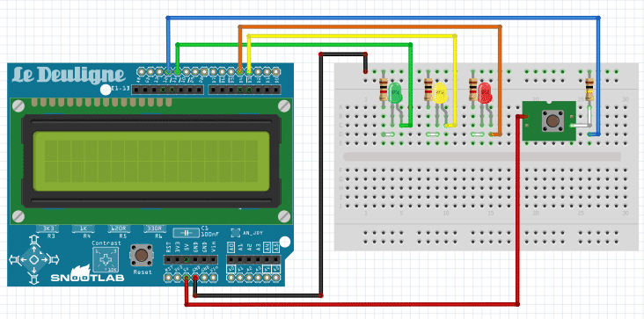Image resolution: width=644 pixels, height=319 pixels.
Task: Click the Snootlab logo on the shield
Action: point(87,274)
